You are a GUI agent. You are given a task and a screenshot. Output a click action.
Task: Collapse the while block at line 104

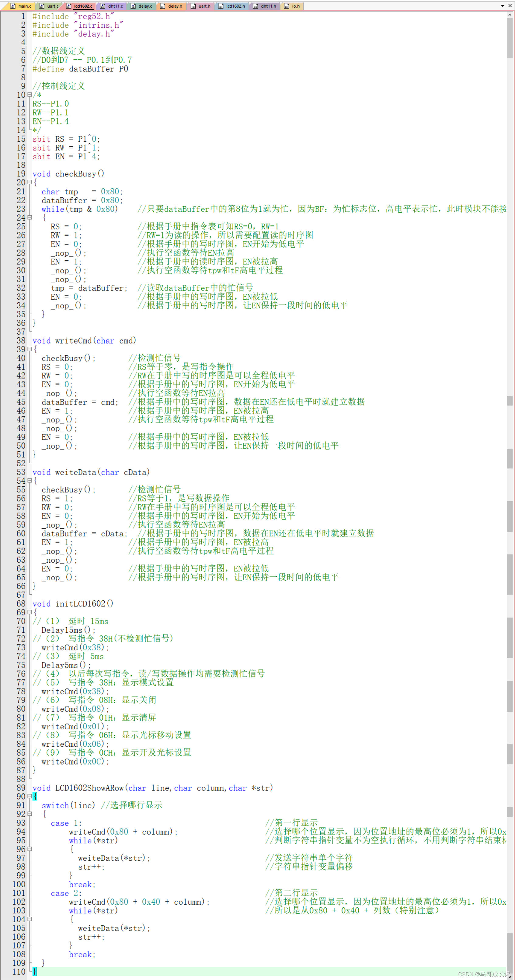coord(30,919)
